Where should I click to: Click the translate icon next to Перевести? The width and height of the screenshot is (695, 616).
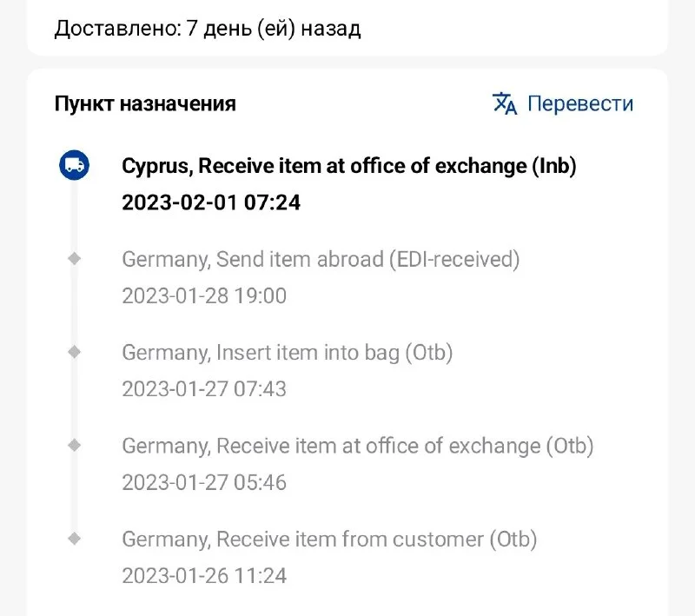pos(505,104)
